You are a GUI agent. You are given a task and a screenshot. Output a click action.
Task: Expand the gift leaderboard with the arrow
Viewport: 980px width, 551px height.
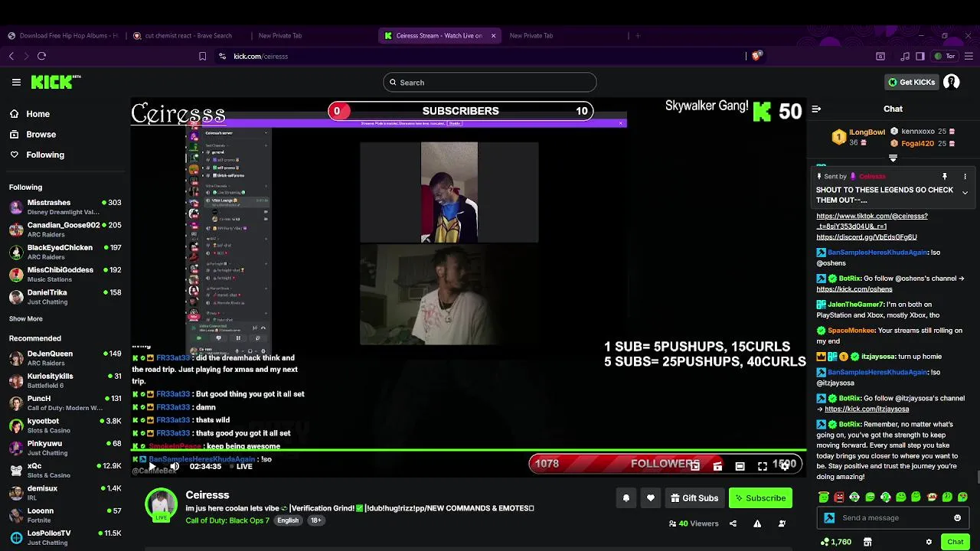893,158
